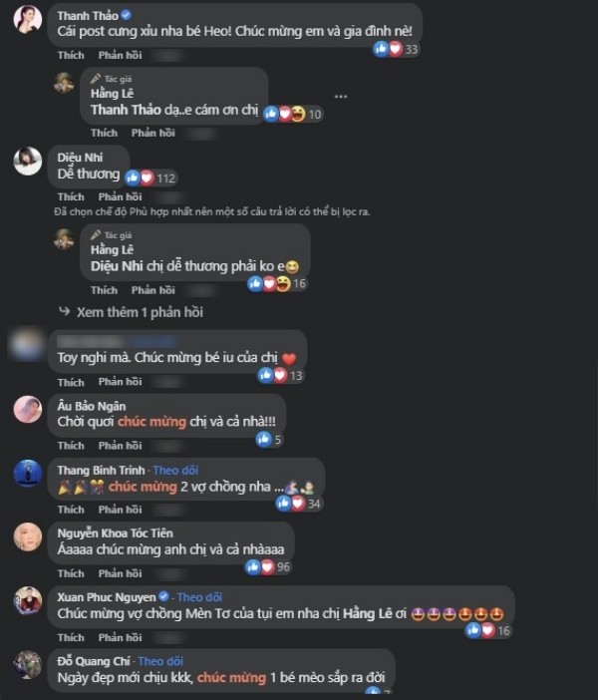View reactions on Diệu Nhi's comment
The height and width of the screenshot is (700, 598).
coord(150,178)
